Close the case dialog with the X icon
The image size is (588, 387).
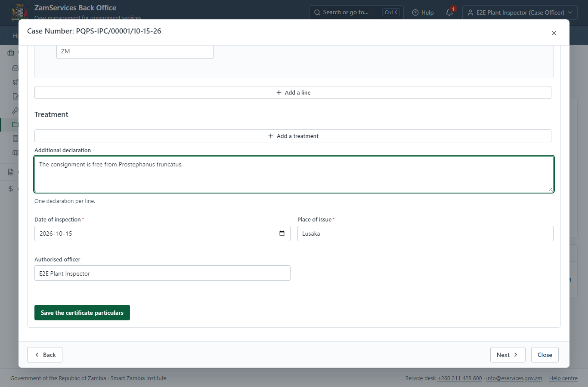pyautogui.click(x=554, y=33)
